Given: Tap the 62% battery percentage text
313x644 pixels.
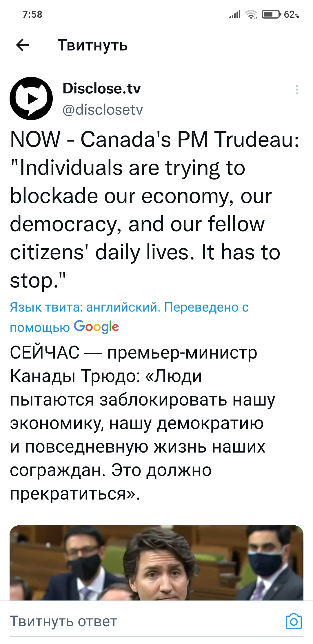Looking at the screenshot, I should tap(292, 14).
